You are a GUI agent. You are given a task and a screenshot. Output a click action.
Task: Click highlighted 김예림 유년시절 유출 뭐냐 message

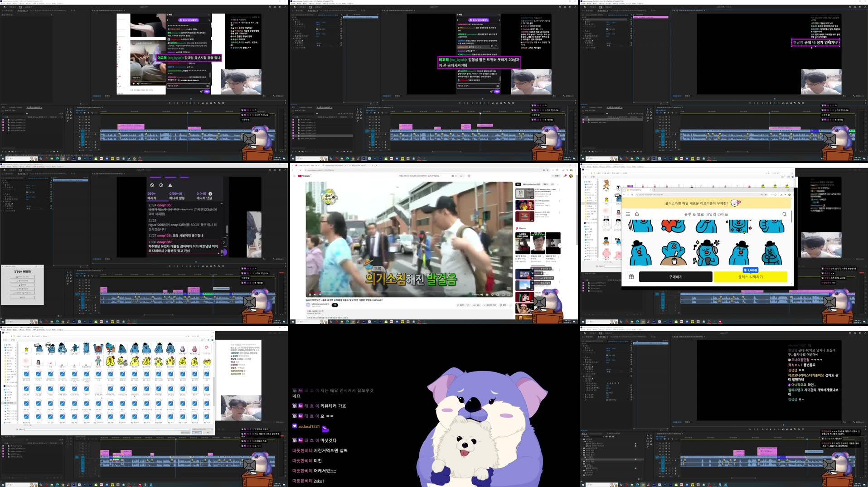point(189,58)
